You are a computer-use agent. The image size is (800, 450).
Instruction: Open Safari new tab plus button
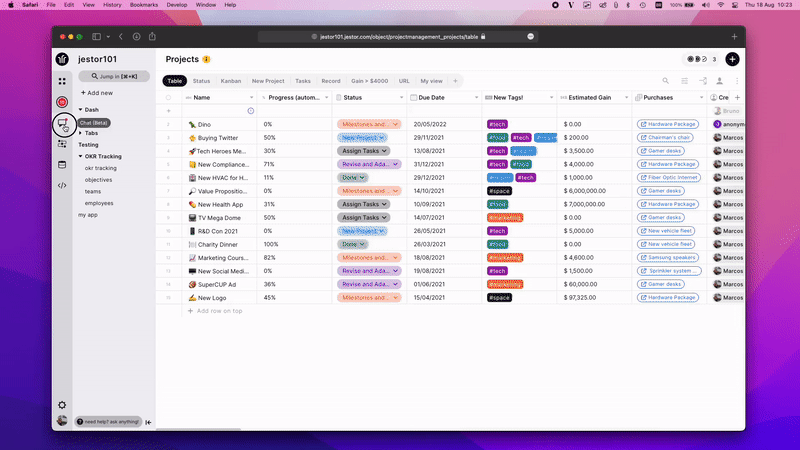point(734,37)
